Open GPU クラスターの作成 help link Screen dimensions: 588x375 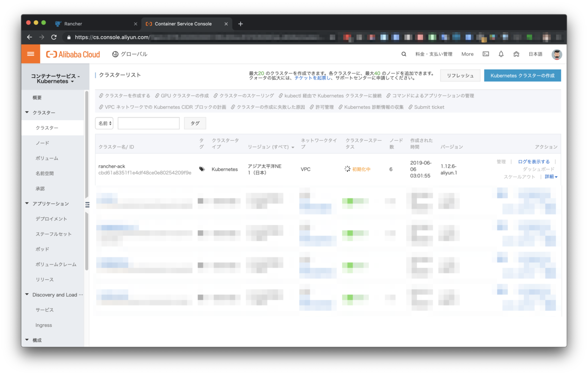coord(181,96)
